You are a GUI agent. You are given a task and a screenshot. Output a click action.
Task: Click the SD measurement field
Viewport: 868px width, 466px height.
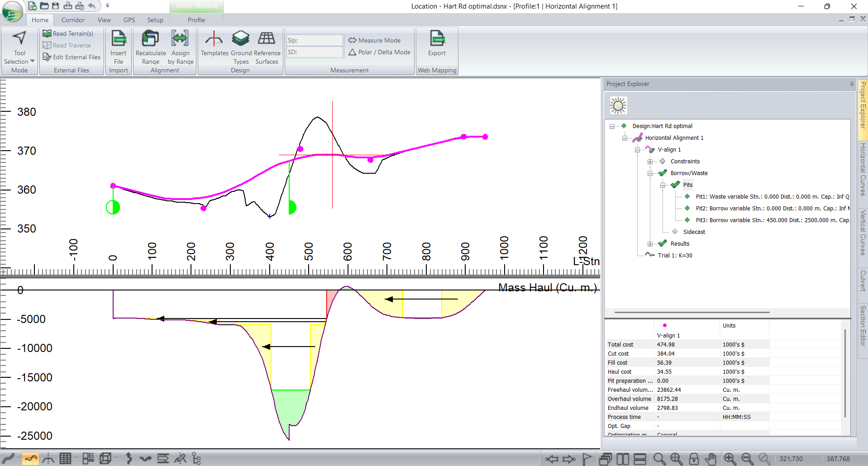click(315, 52)
